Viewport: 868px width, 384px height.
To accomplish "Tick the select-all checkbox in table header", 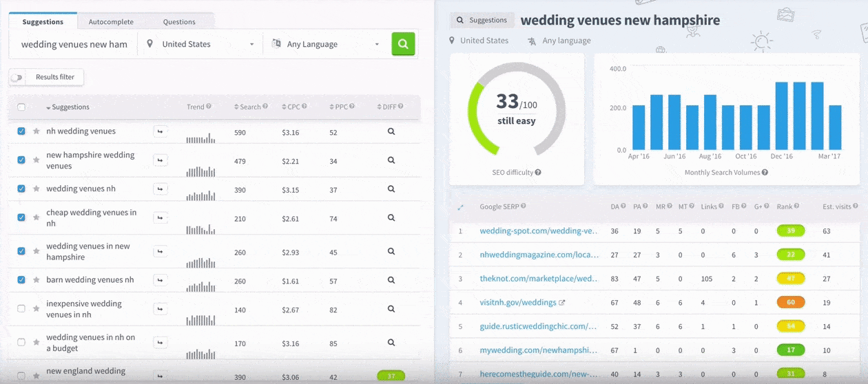I will [x=21, y=107].
